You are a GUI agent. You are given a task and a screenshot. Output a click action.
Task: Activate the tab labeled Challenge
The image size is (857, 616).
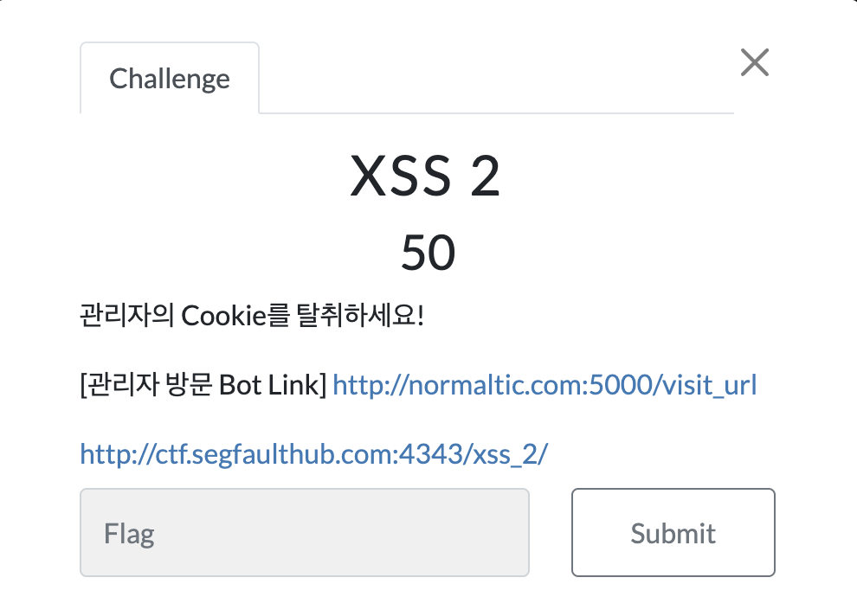click(170, 78)
